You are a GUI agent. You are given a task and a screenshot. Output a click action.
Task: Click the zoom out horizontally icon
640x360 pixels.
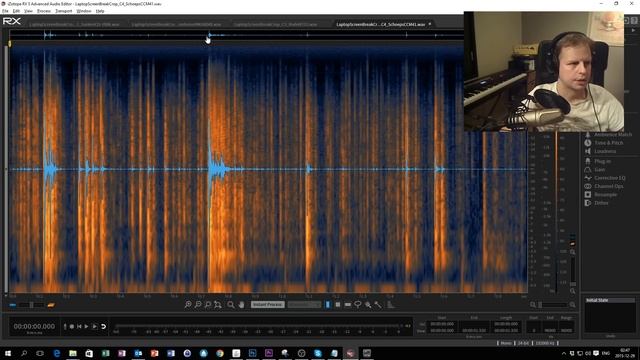coord(198,304)
